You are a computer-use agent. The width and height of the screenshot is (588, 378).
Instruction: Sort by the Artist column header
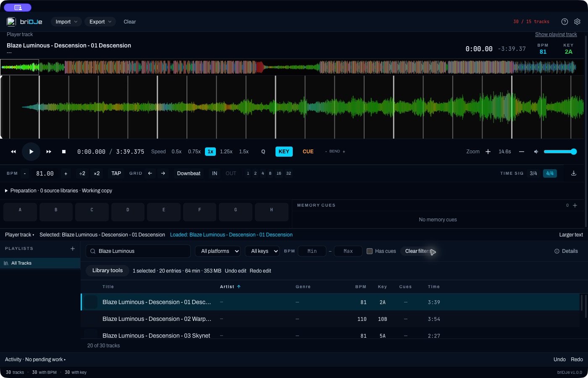pos(230,287)
